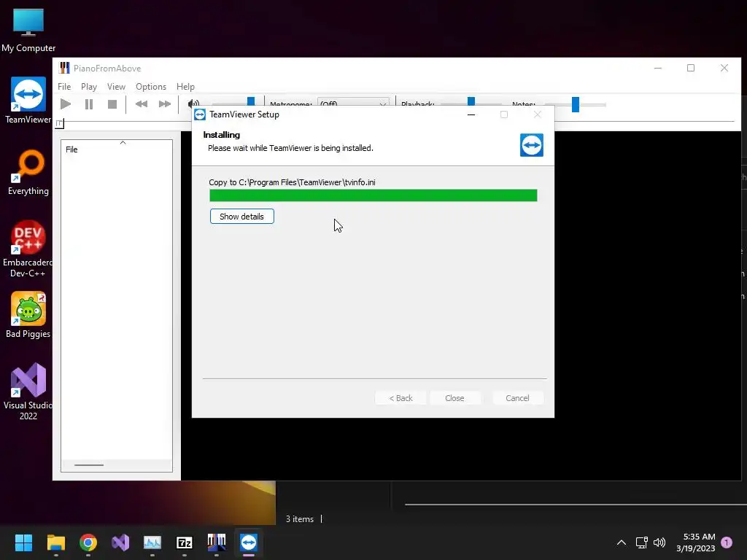Viewport: 747px width, 560px height.
Task: Select the Visual Studio 2022 desktop shortcut
Action: [28, 392]
